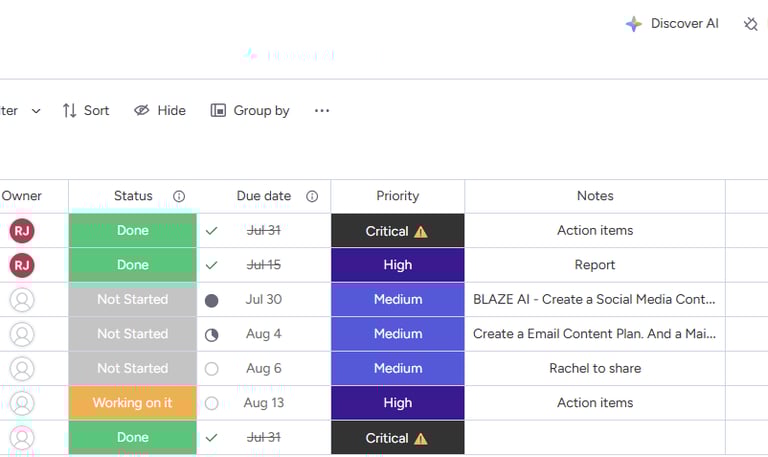The image size is (768, 457).
Task: Click the Group by icon
Action: [218, 111]
